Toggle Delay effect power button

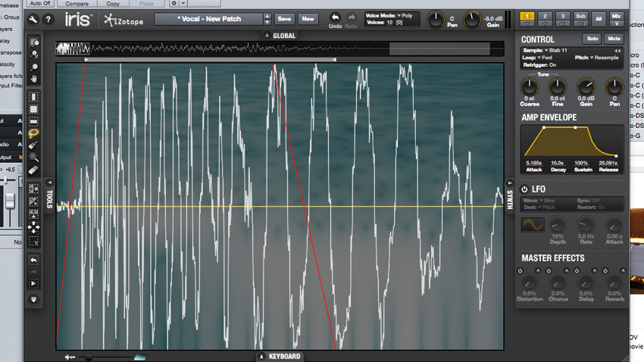(577, 271)
